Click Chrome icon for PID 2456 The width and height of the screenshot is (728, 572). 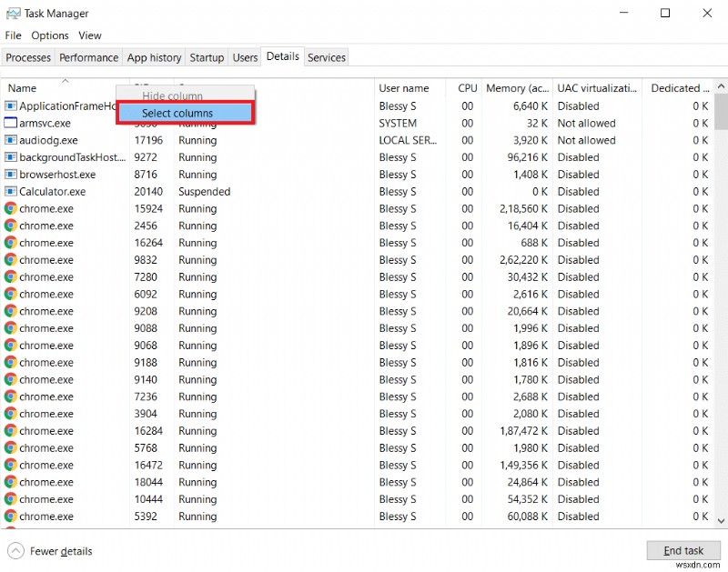click(x=11, y=226)
